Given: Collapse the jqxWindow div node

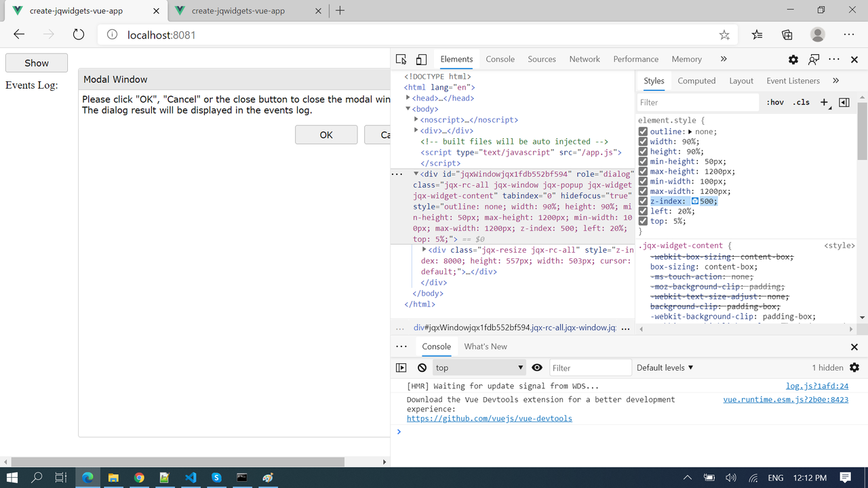Looking at the screenshot, I should point(416,174).
